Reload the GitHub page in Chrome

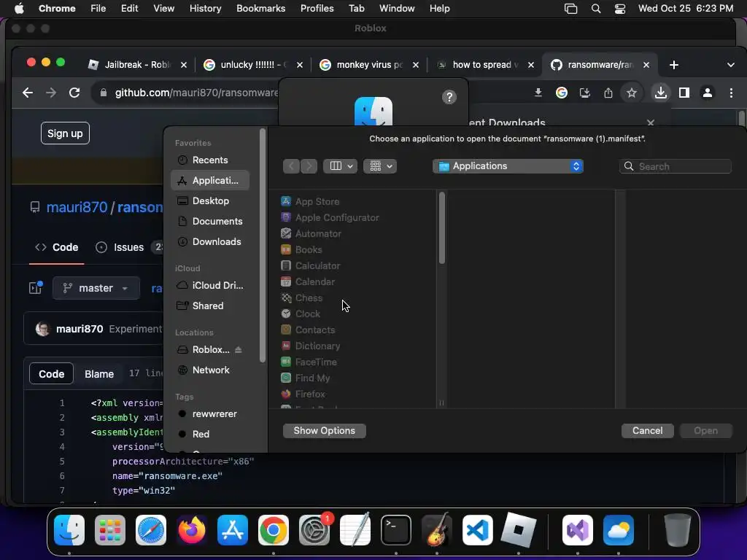click(x=74, y=93)
